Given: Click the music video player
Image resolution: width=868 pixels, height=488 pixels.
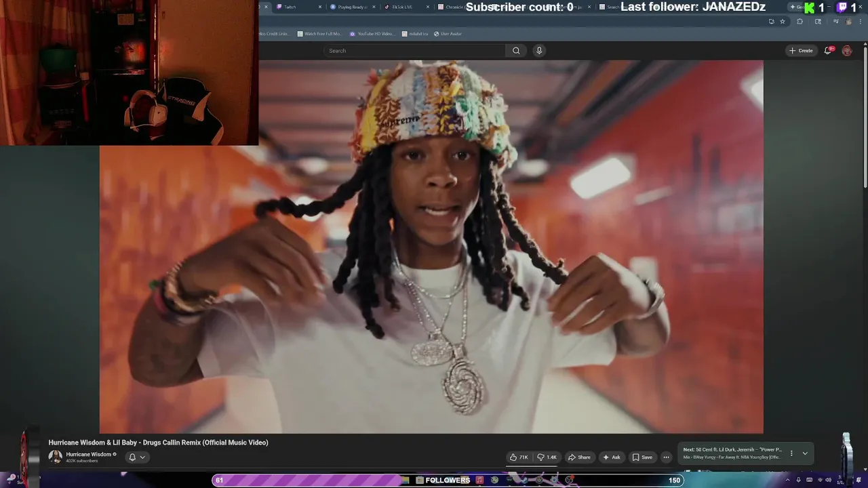Looking at the screenshot, I should (x=431, y=247).
